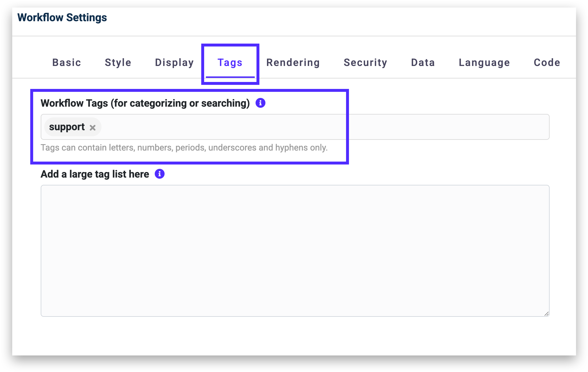This screenshot has width=588, height=372.
Task: Open the Data tab
Action: (x=423, y=62)
